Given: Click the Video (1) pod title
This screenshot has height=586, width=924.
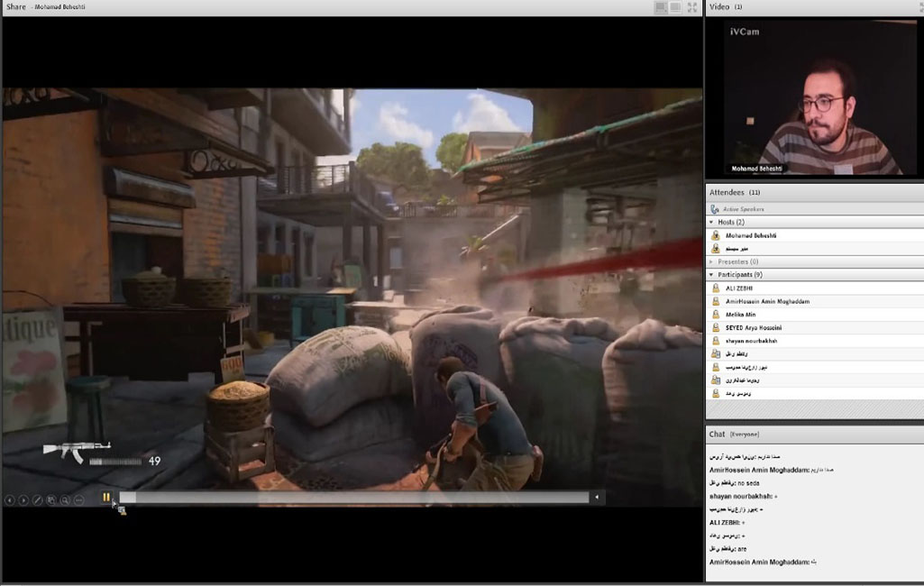Looking at the screenshot, I should [x=726, y=6].
